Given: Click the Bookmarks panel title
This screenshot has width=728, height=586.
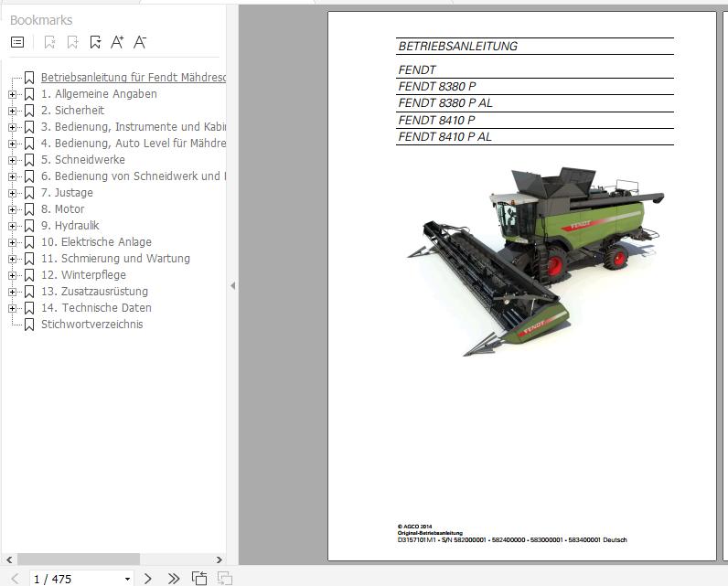Looking at the screenshot, I should [x=41, y=20].
